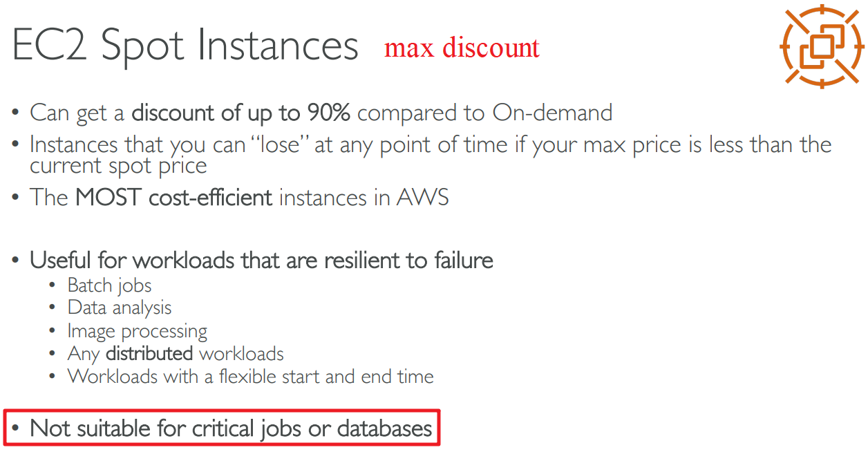Select the "Data analysis" sub-bullet
The image size is (868, 452).
click(x=120, y=308)
